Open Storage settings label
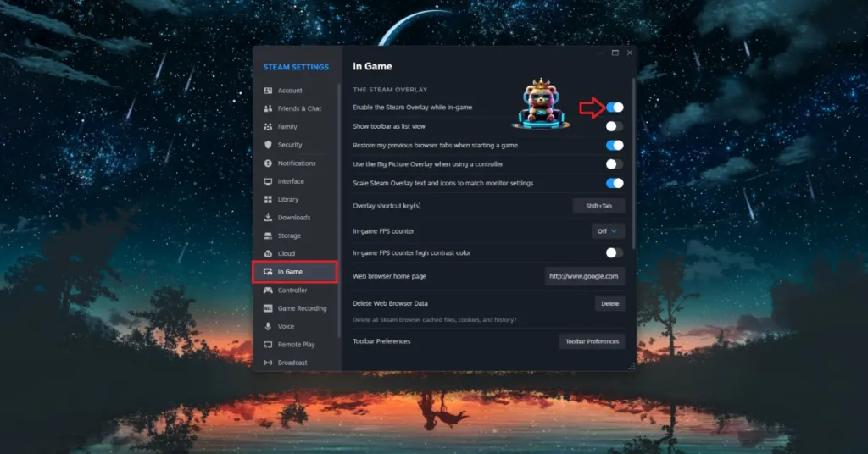868x454 pixels. pyautogui.click(x=289, y=235)
